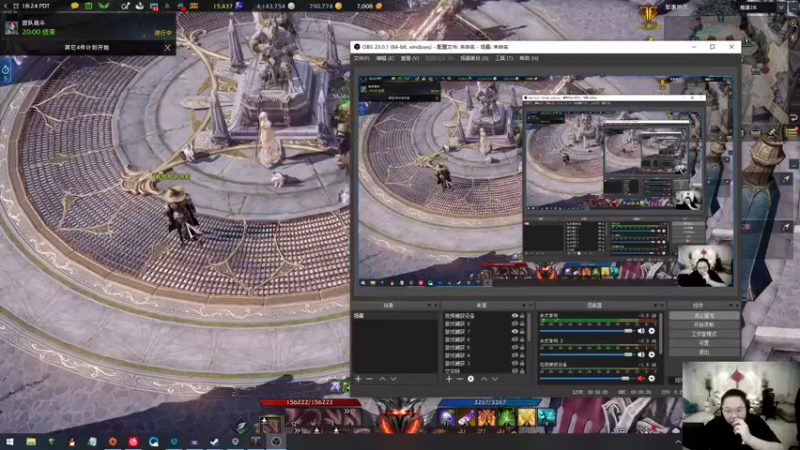Toggle visibility eye of source ending in 6
This screenshot has height=450, width=800.
click(x=514, y=339)
